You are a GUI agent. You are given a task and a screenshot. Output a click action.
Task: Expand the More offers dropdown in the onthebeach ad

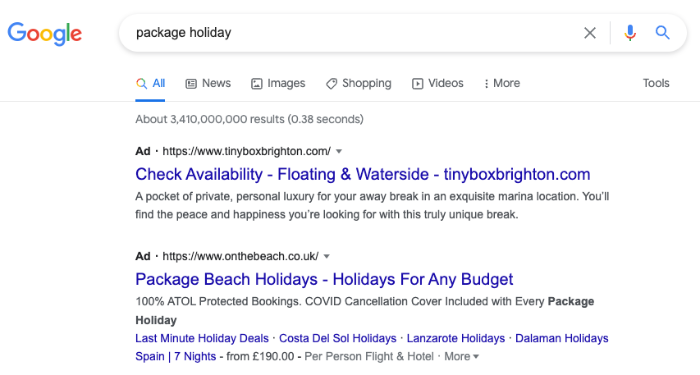pyautogui.click(x=462, y=357)
